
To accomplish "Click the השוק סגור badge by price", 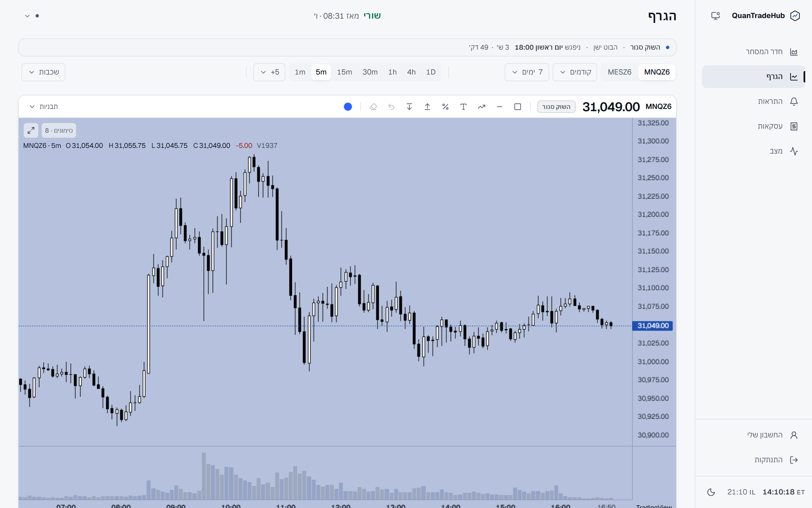I will tap(556, 107).
